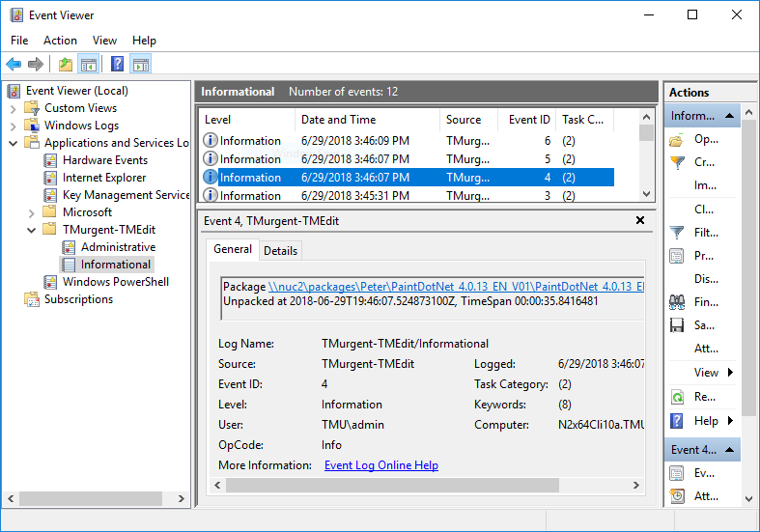Open the Event Log Online Help link
Image resolution: width=760 pixels, height=532 pixels.
pos(381,465)
